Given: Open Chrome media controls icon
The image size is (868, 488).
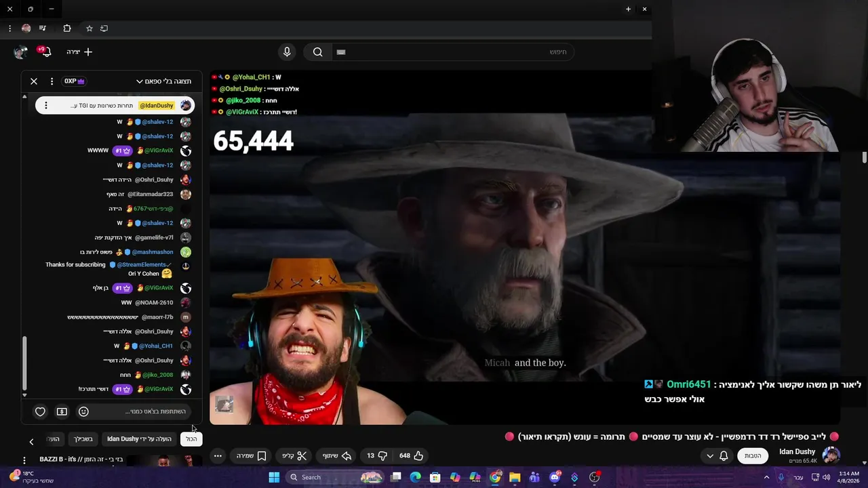Looking at the screenshot, I should click(43, 28).
